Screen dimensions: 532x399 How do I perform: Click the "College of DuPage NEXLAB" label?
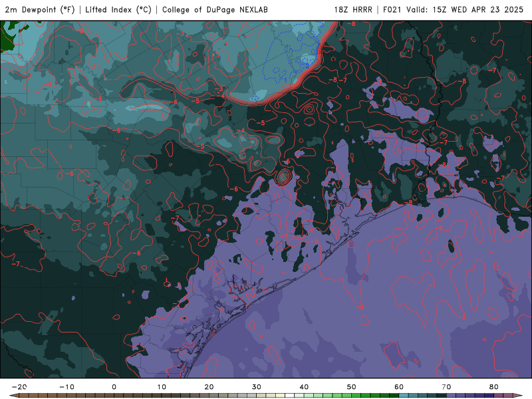[215, 10]
